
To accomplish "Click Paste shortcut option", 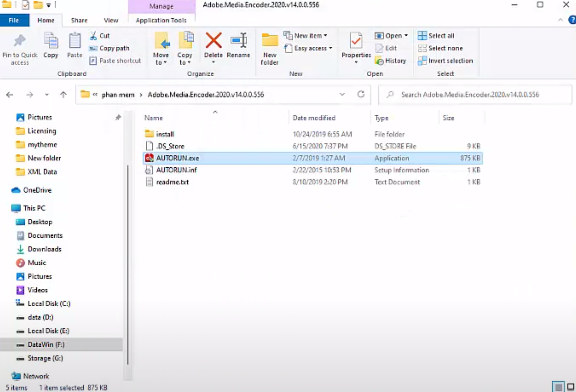I will click(x=115, y=61).
